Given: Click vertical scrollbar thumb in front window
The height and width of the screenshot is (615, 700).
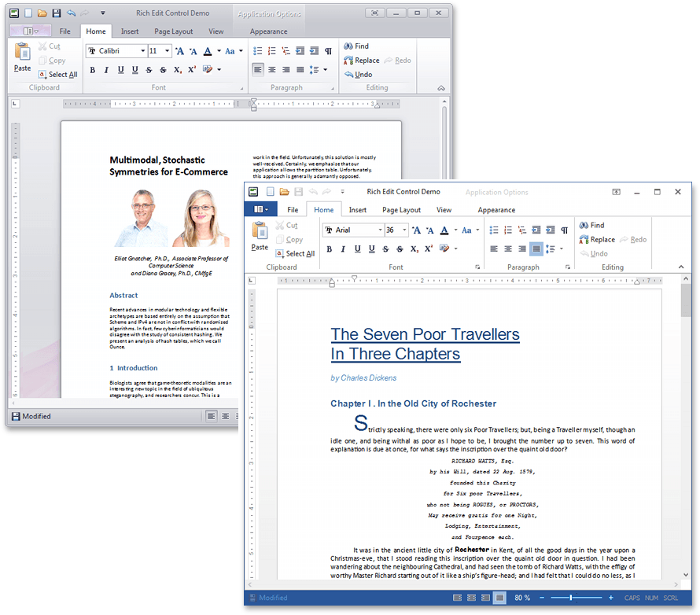Looking at the screenshot, I should coord(686,300).
